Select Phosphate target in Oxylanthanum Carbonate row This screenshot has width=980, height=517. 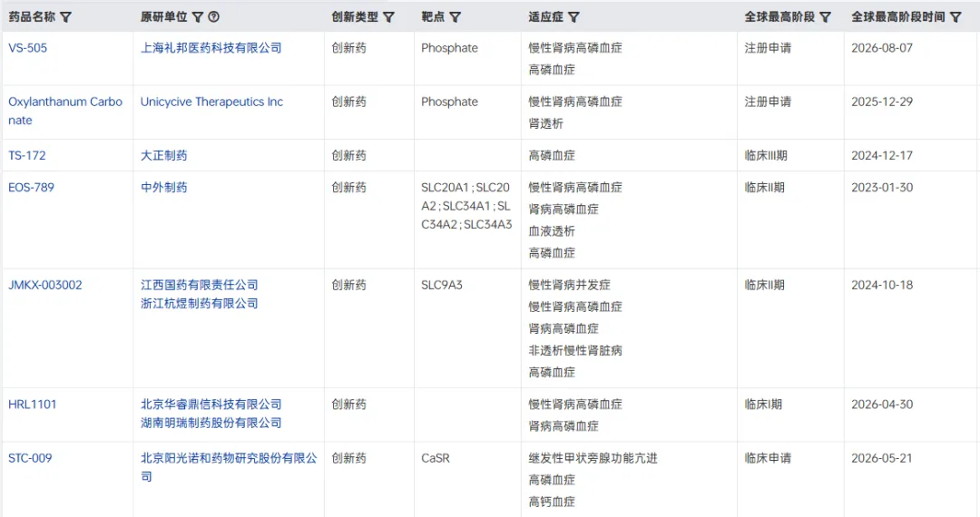[449, 102]
